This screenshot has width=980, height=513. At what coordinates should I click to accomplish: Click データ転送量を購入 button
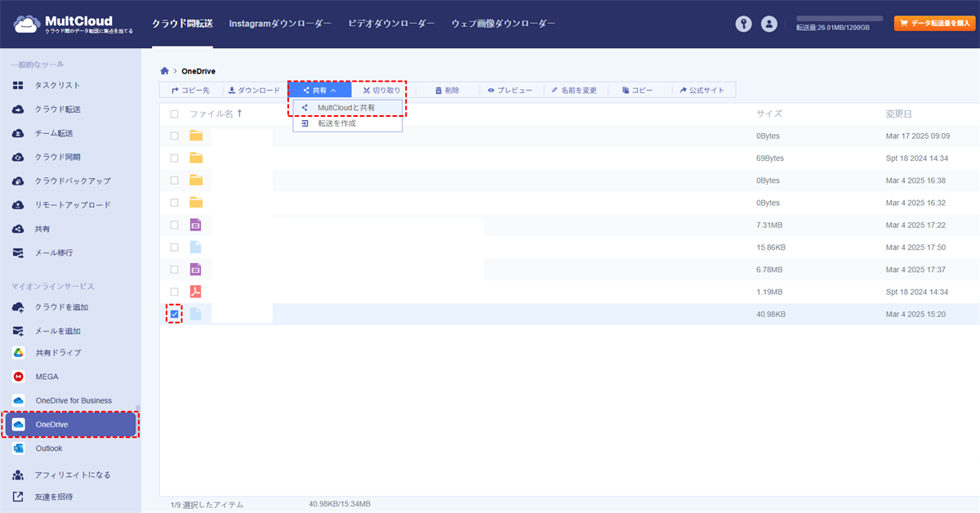(x=934, y=24)
